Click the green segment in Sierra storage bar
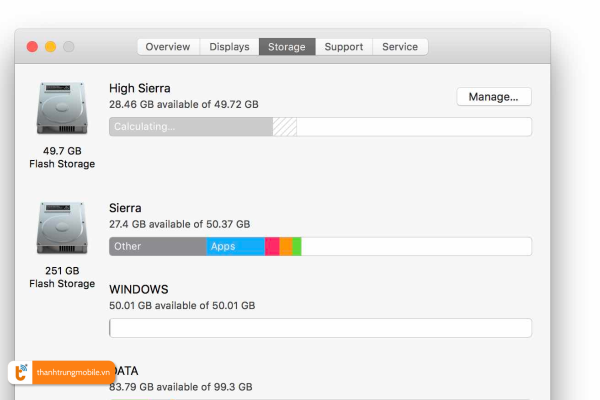The image size is (600, 400). (297, 246)
